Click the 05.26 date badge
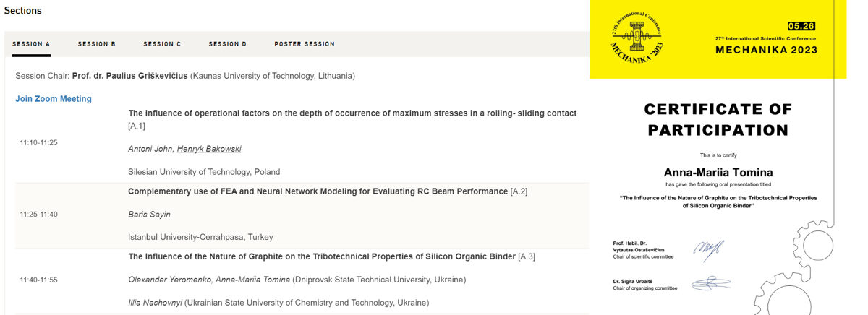 coord(801,26)
